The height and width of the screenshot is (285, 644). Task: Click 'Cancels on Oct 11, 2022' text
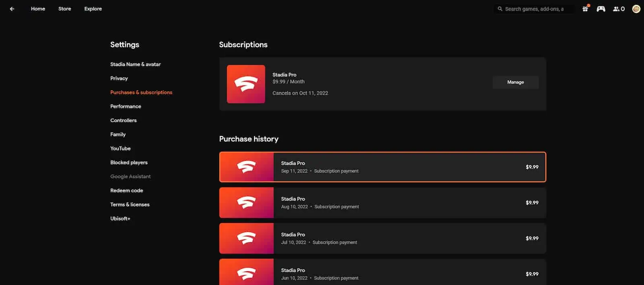[300, 93]
